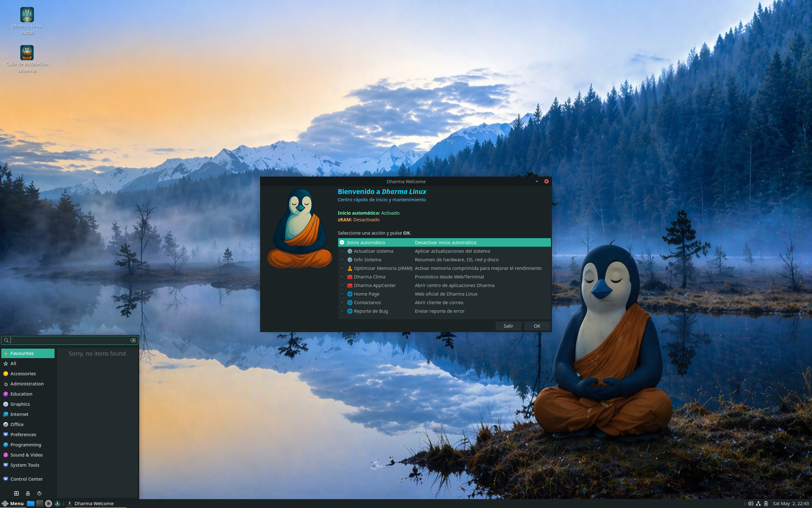Clear the menu search box with the erase icon

pyautogui.click(x=133, y=340)
